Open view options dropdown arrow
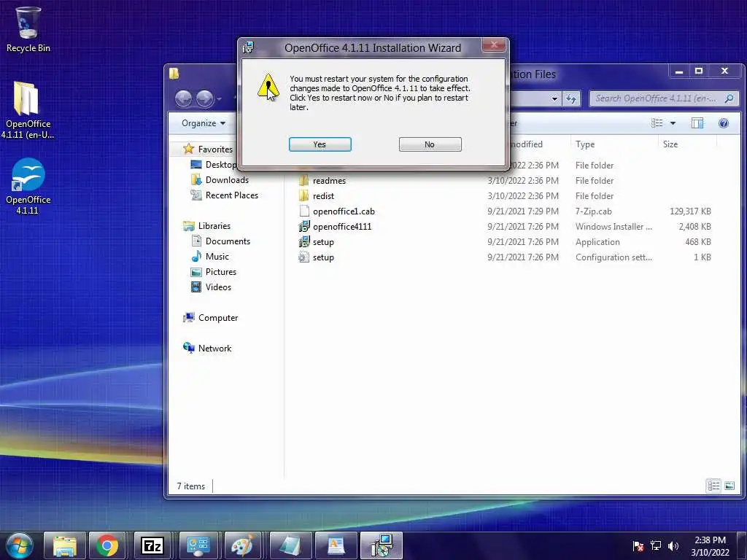747x560 pixels. (x=673, y=122)
